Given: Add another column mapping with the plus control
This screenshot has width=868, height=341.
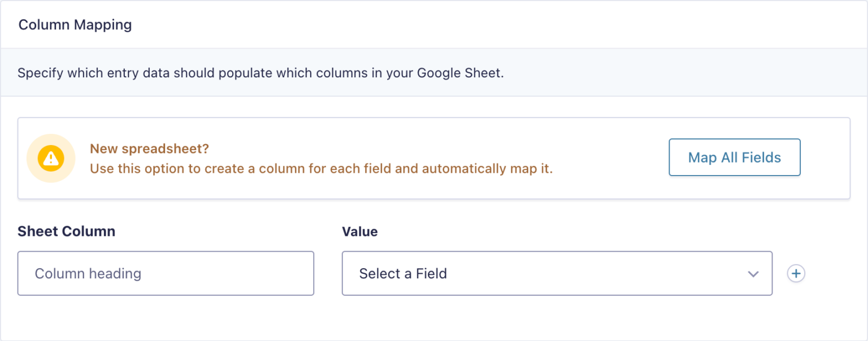Looking at the screenshot, I should point(796,273).
